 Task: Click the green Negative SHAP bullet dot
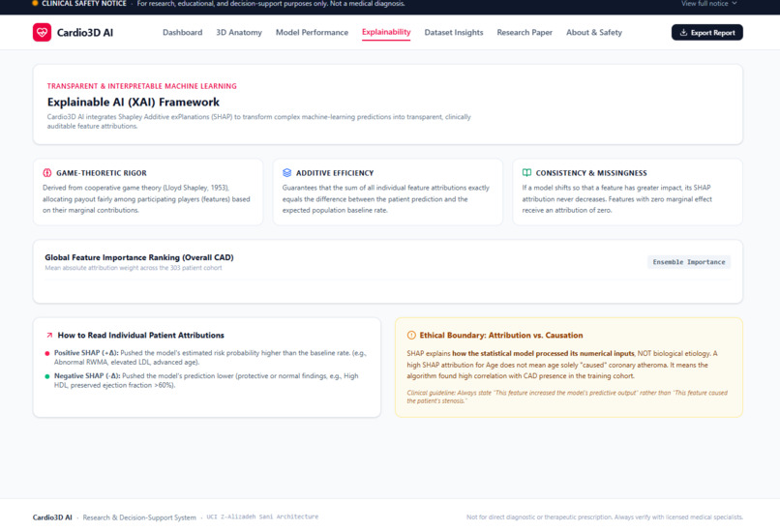(47, 376)
